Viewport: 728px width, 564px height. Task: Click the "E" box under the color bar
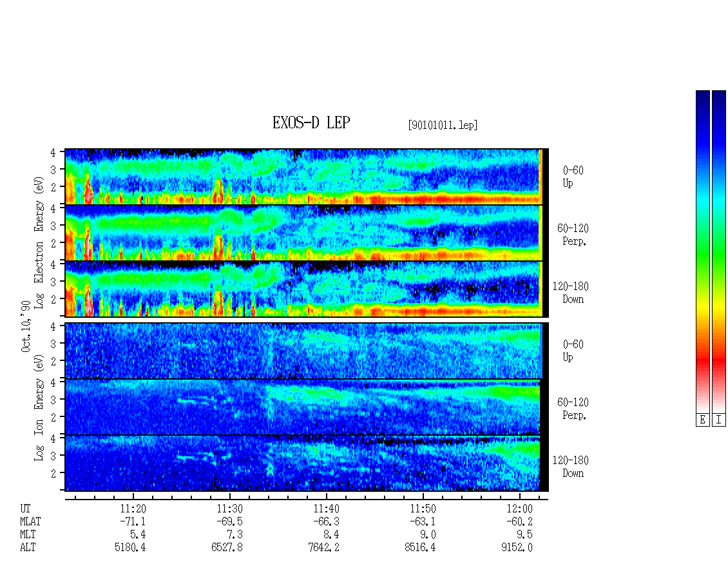[702, 420]
